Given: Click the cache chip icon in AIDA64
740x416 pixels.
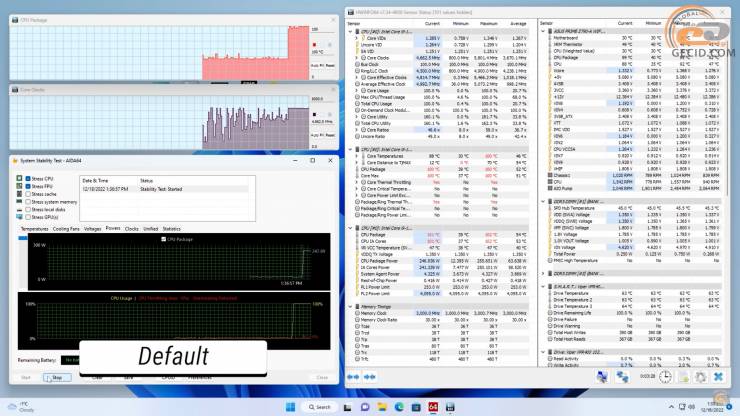Looking at the screenshot, I should (x=19, y=194).
